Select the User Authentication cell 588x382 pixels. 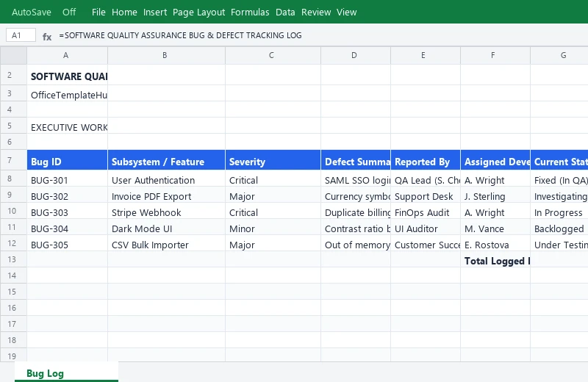[167, 179]
